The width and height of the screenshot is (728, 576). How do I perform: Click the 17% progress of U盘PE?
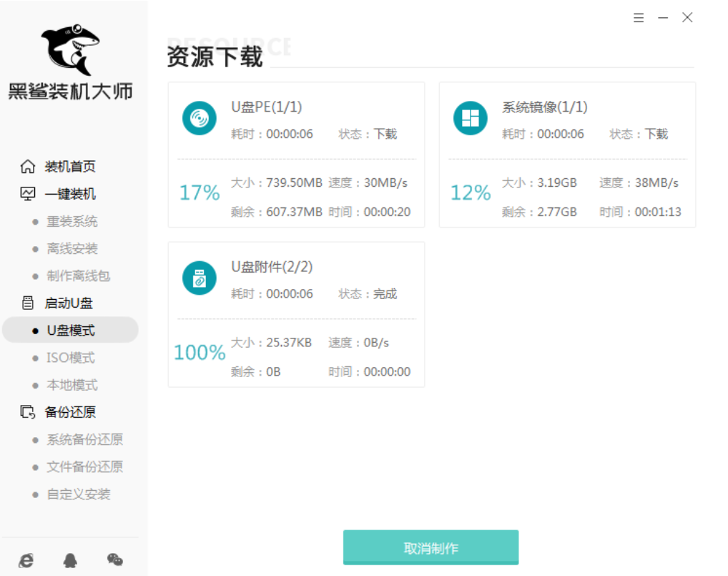[x=200, y=192]
